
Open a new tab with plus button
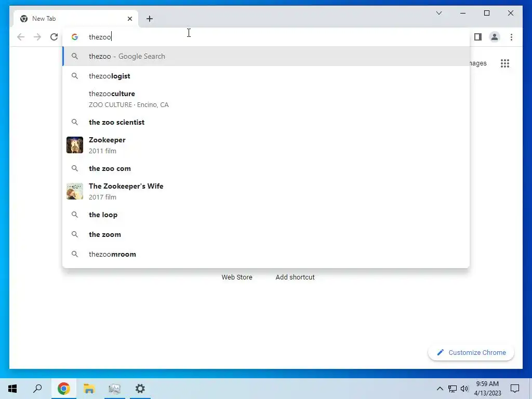pos(150,19)
